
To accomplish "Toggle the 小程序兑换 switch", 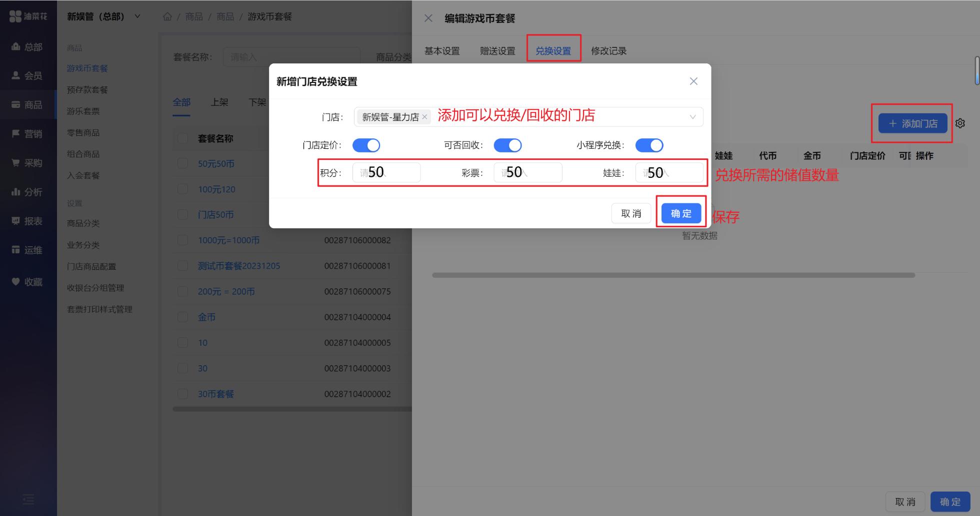I will (649, 145).
